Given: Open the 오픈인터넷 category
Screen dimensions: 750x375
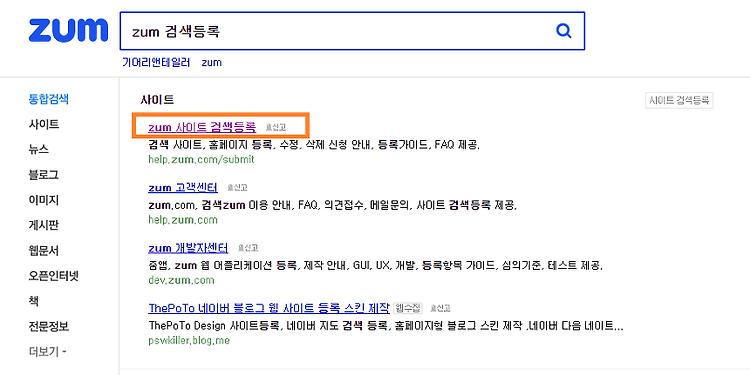Looking at the screenshot, I should tap(54, 276).
